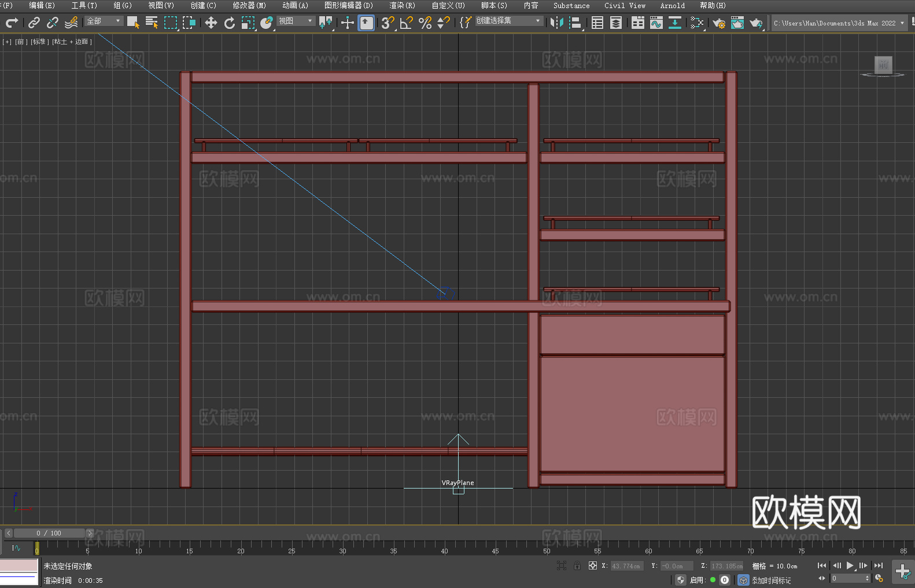Click the Use Pivot Point Center icon
The image size is (915, 588).
pyautogui.click(x=326, y=23)
